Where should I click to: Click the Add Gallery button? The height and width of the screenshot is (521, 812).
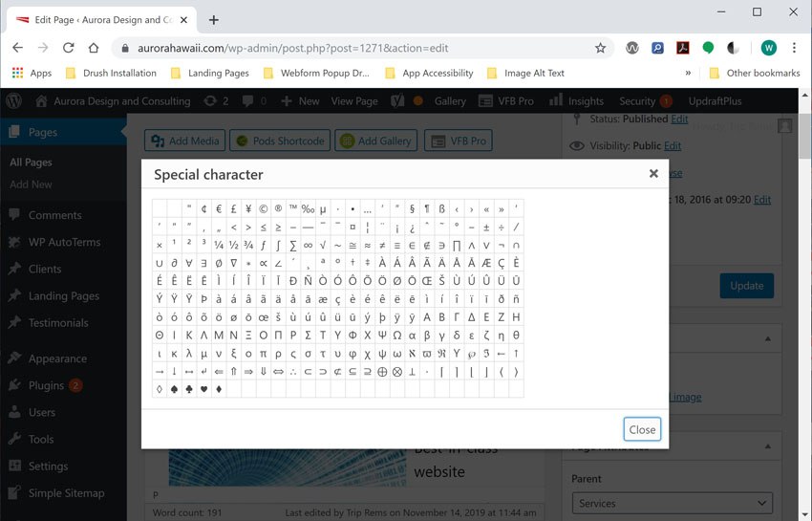click(376, 141)
